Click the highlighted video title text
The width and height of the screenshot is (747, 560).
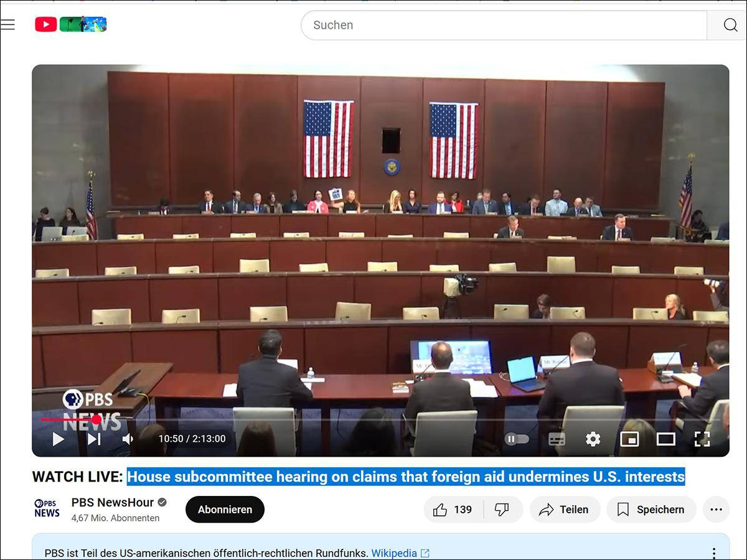406,477
